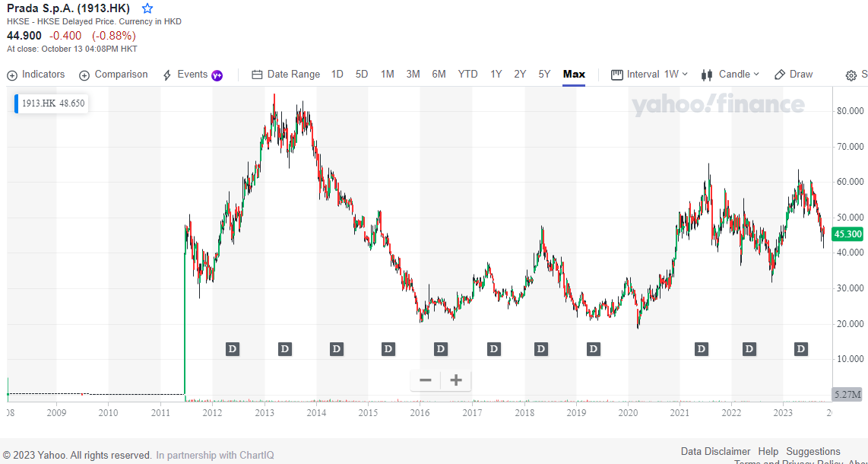Select the 1M time range

tap(388, 75)
